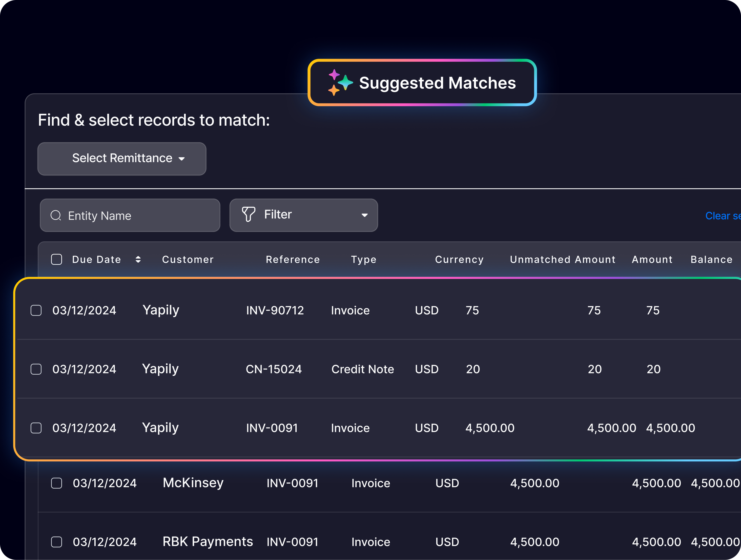741x560 pixels.
Task: Open the Filter dropdown arrow
Action: click(365, 215)
